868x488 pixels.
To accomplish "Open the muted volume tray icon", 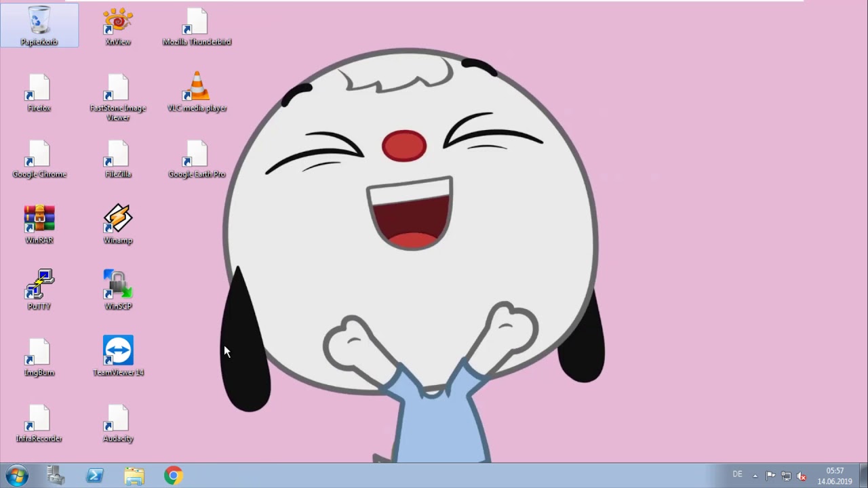I will point(802,476).
